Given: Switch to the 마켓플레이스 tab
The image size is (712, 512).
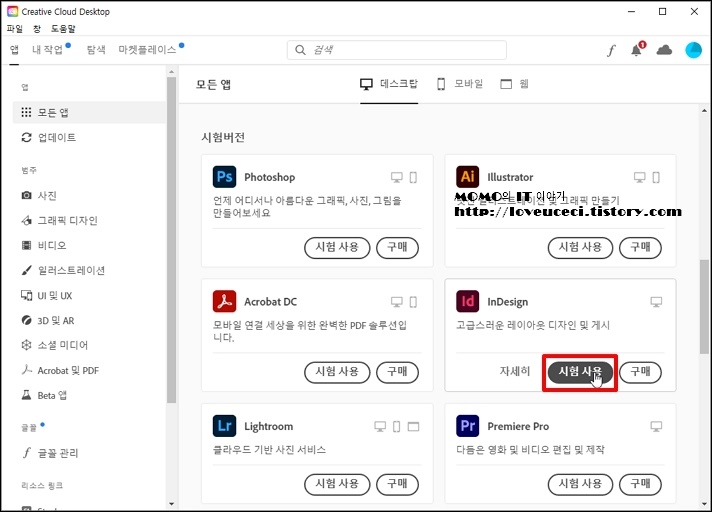Looking at the screenshot, I should tap(147, 49).
